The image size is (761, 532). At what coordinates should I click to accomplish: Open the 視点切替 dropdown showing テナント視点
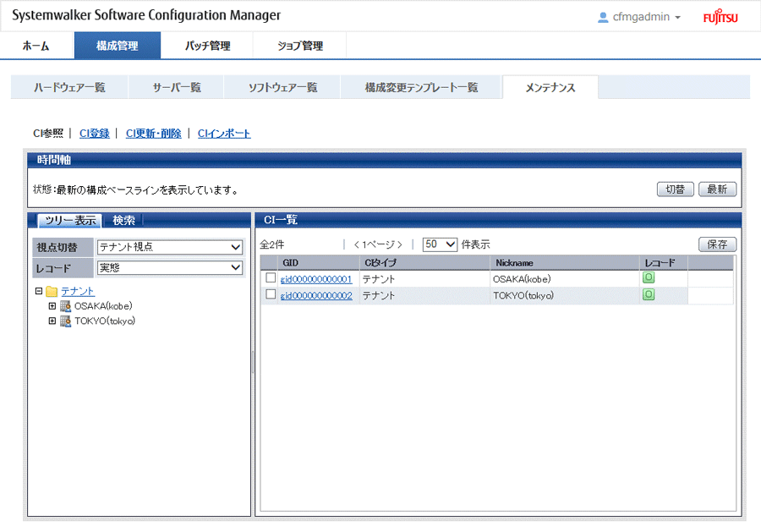[x=170, y=247]
